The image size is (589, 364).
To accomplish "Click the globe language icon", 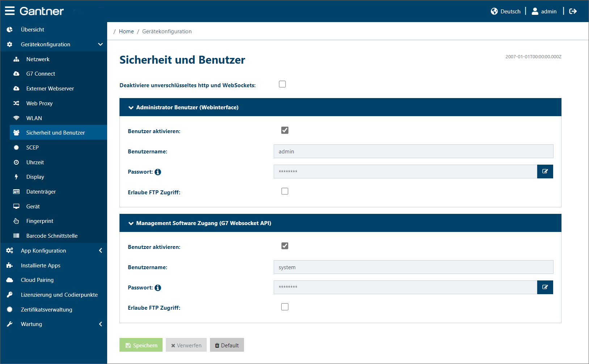I will pos(494,11).
